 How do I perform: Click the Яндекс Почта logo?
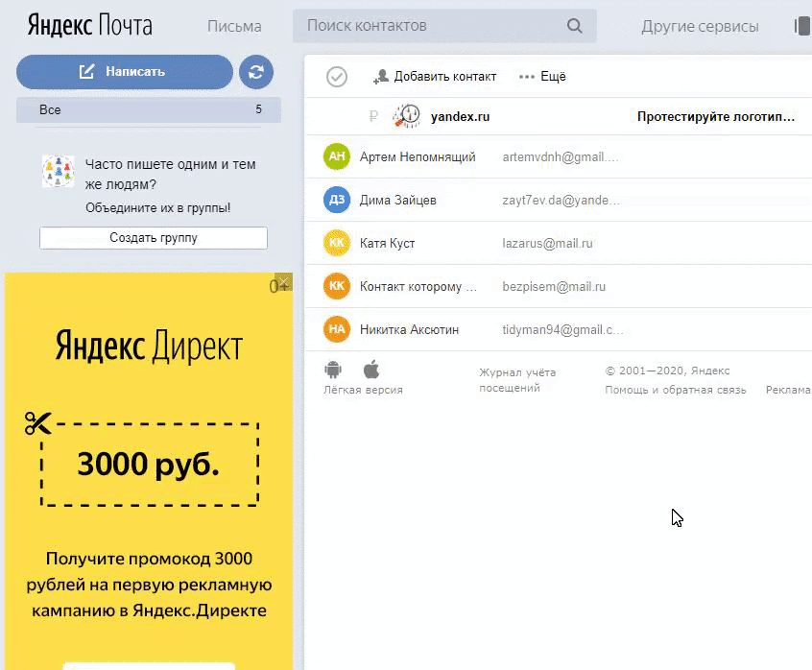89,25
